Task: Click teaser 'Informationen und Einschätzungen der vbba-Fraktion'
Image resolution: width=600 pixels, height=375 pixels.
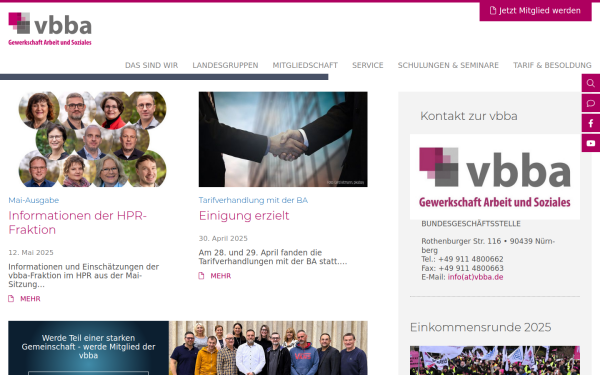Action: (83, 276)
